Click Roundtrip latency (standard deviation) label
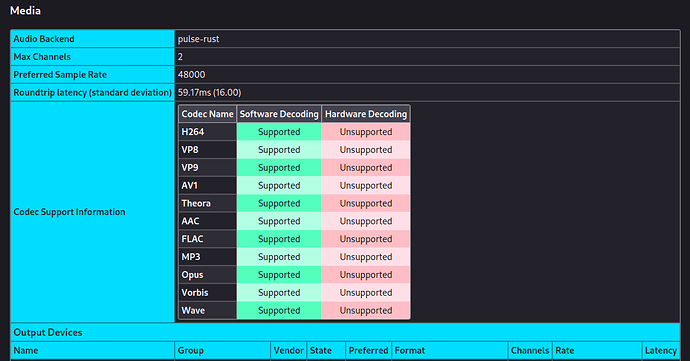The width and height of the screenshot is (690, 361). click(92, 92)
